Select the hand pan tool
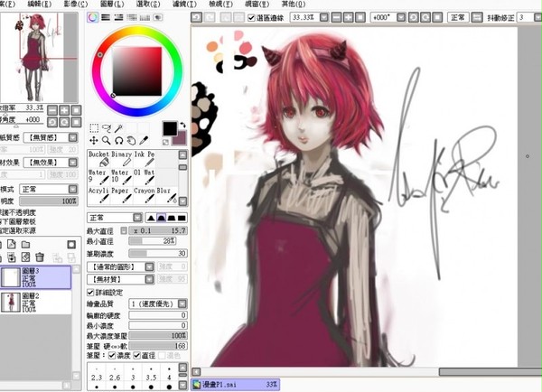The image size is (542, 392). click(131, 140)
